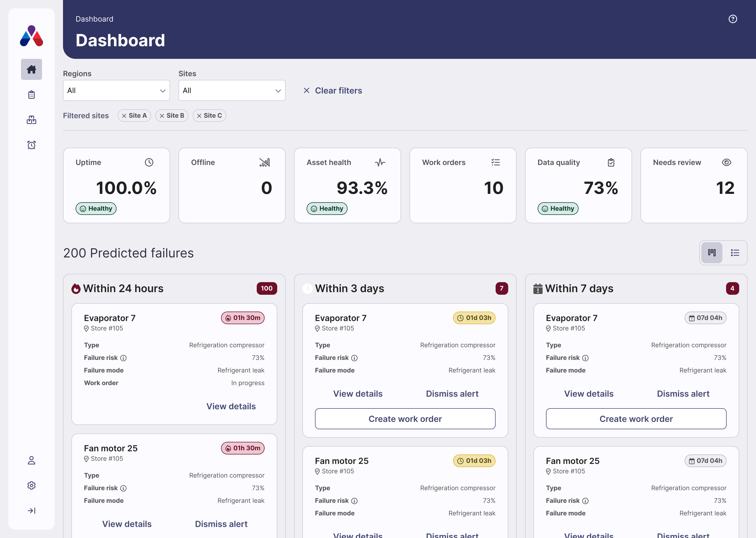
Task: Remove the Site A filter chip
Action: click(x=124, y=116)
